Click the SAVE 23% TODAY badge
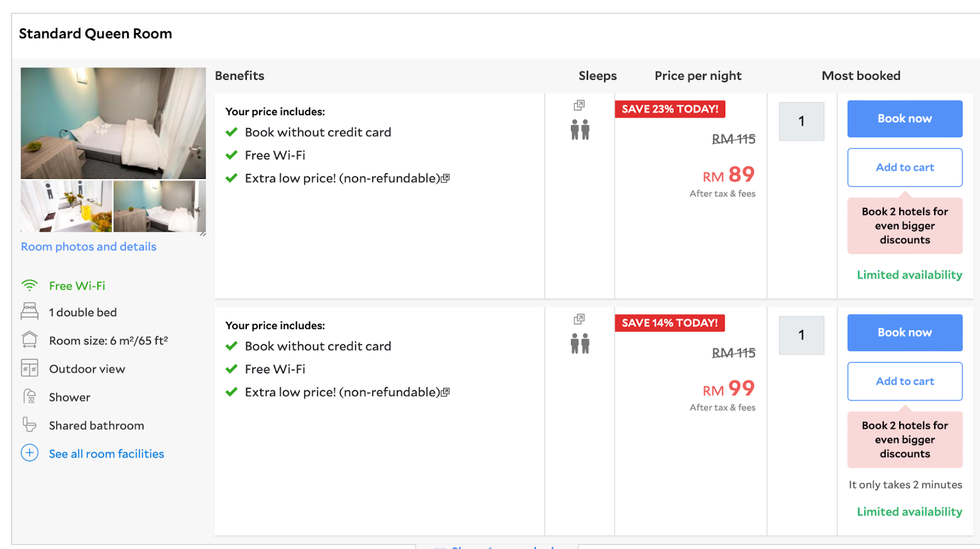This screenshot has width=980, height=549. click(670, 109)
